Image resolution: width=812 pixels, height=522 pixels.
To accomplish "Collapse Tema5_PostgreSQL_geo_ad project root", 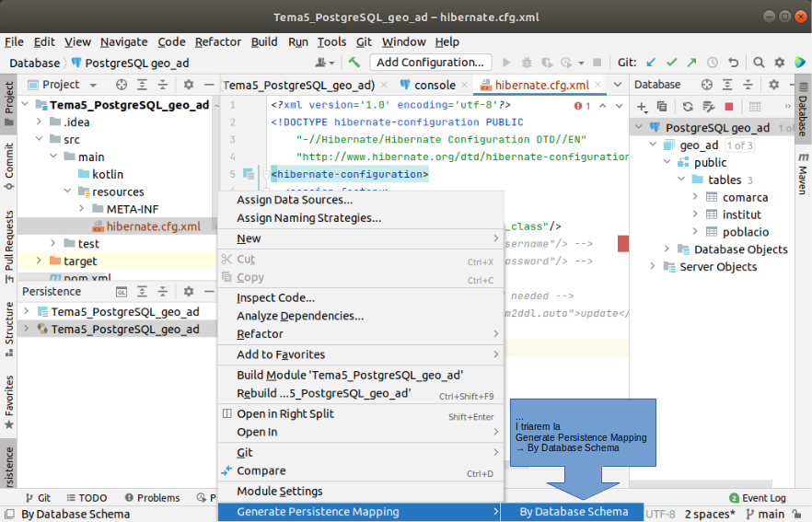I will coord(25,104).
